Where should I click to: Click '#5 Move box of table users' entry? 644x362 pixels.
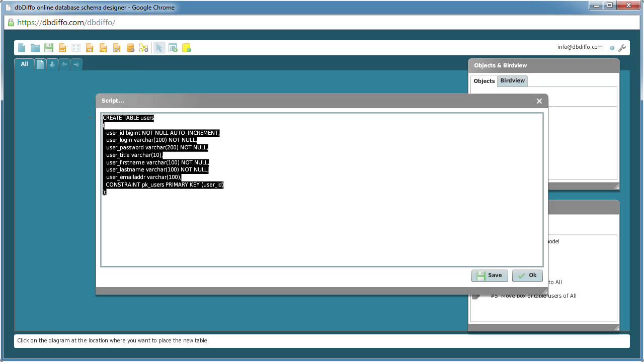[533, 296]
